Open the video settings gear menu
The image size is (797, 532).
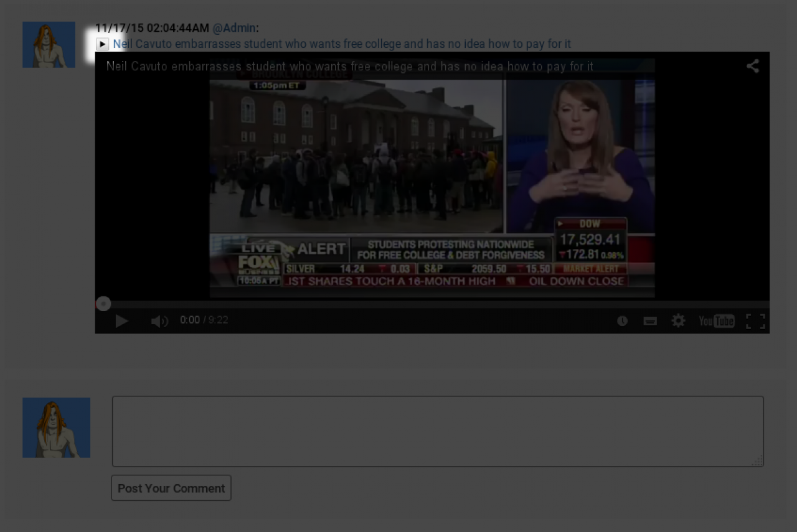678,320
